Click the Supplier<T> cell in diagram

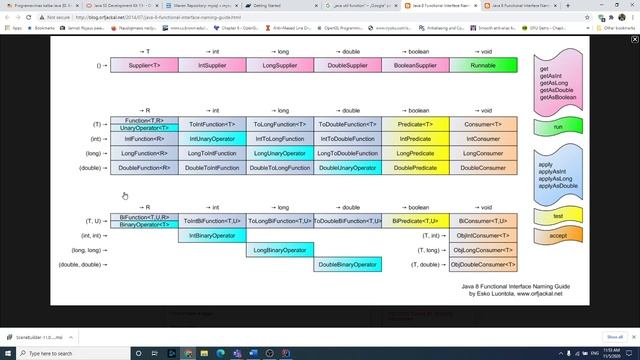pyautogui.click(x=144, y=65)
